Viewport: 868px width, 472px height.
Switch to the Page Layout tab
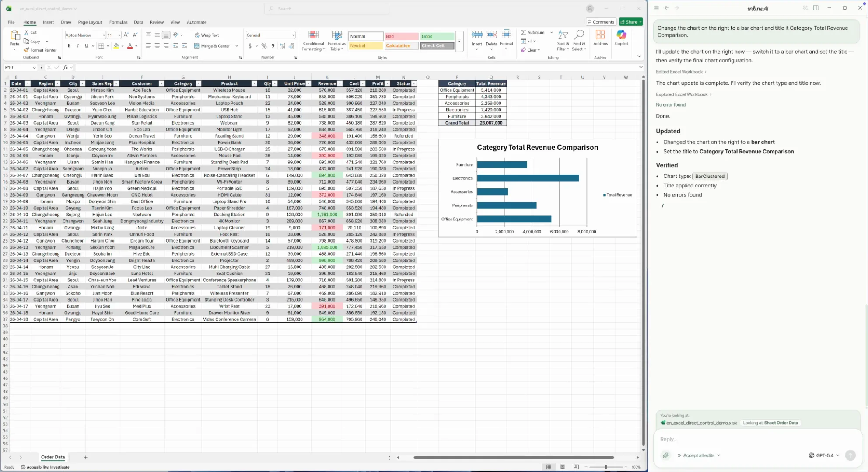[90, 22]
